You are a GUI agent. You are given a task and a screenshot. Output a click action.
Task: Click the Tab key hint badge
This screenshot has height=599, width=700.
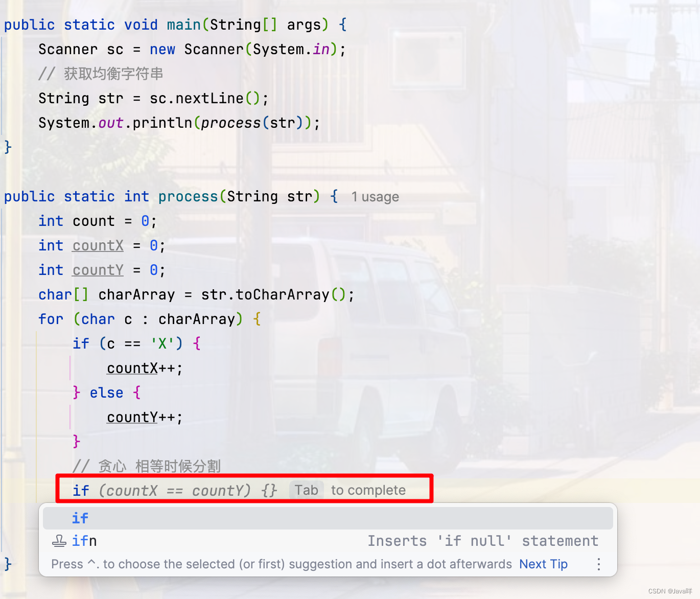point(307,490)
